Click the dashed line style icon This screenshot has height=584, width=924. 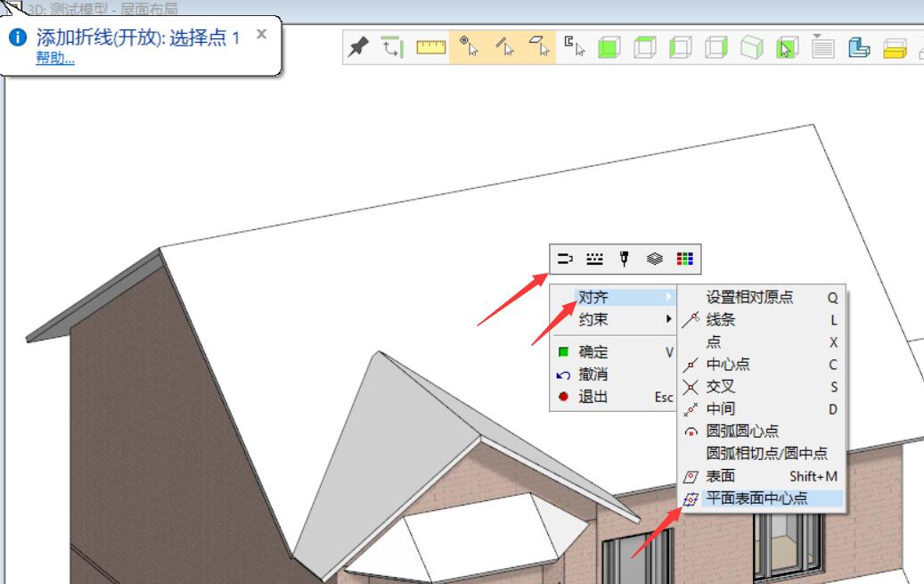pyautogui.click(x=594, y=259)
